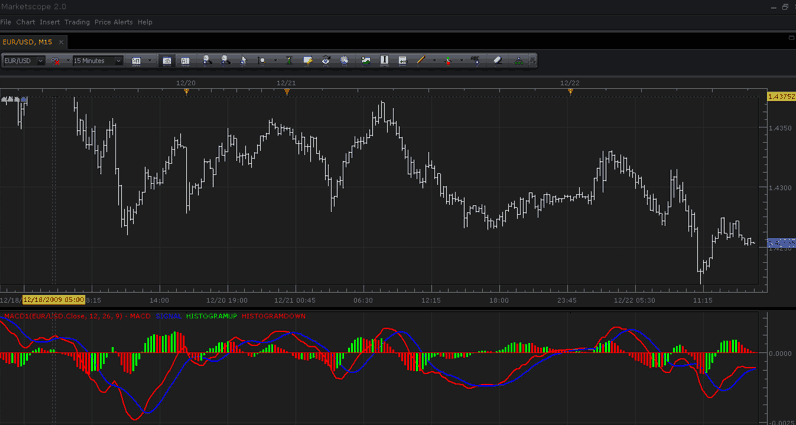
Task: Click the eye icon in the toolbar
Action: click(326, 60)
